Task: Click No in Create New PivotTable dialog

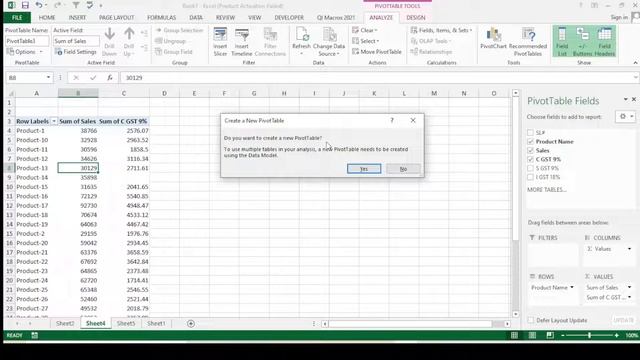Action: 403,169
